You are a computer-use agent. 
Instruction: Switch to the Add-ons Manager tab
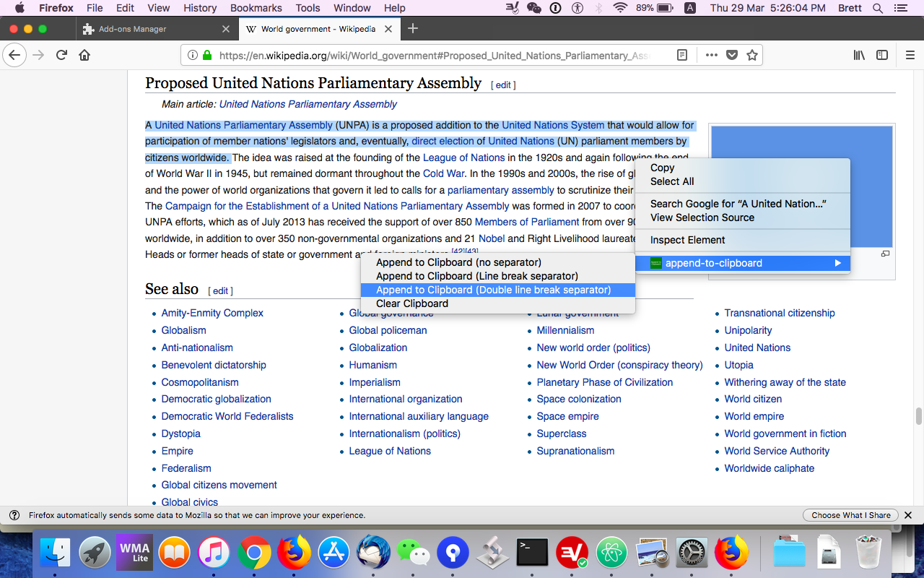click(x=156, y=29)
